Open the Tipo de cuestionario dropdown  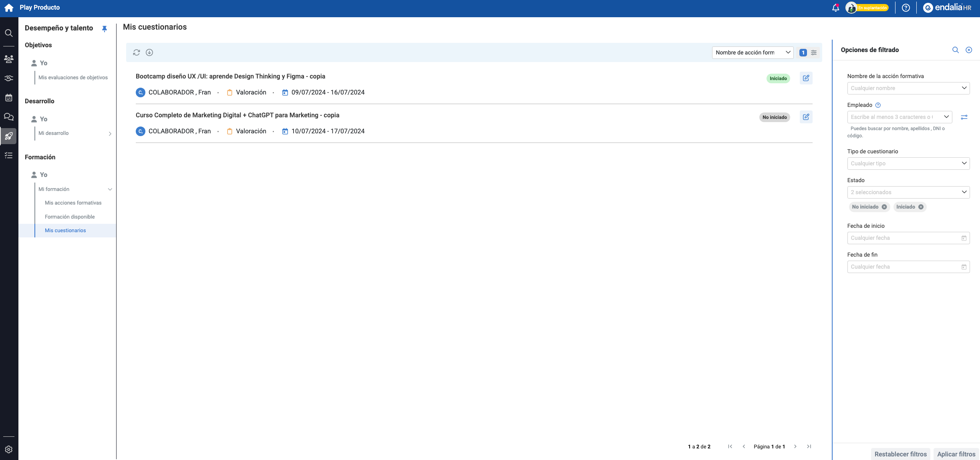pos(908,163)
